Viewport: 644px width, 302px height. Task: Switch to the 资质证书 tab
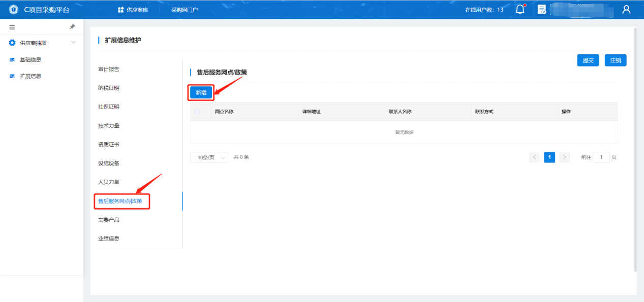click(x=109, y=145)
